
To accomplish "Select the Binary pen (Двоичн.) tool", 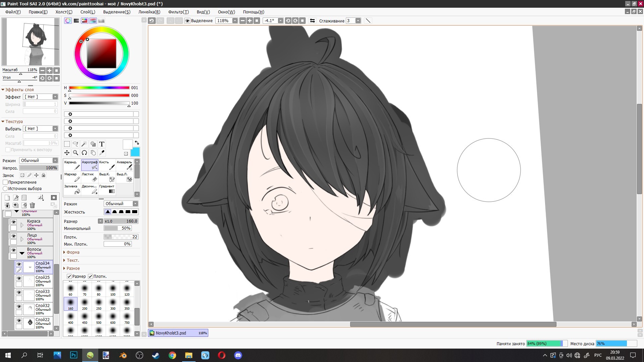I will (x=90, y=189).
